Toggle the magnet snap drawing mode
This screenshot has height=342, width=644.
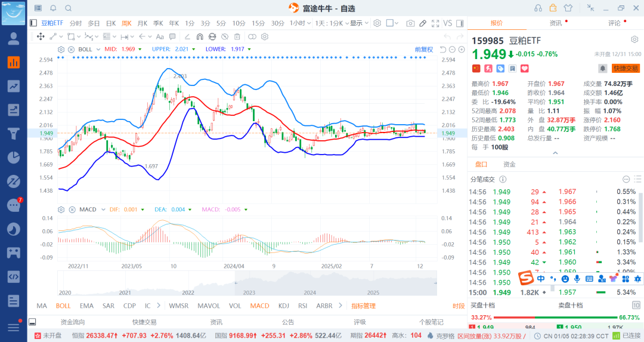tap(200, 36)
